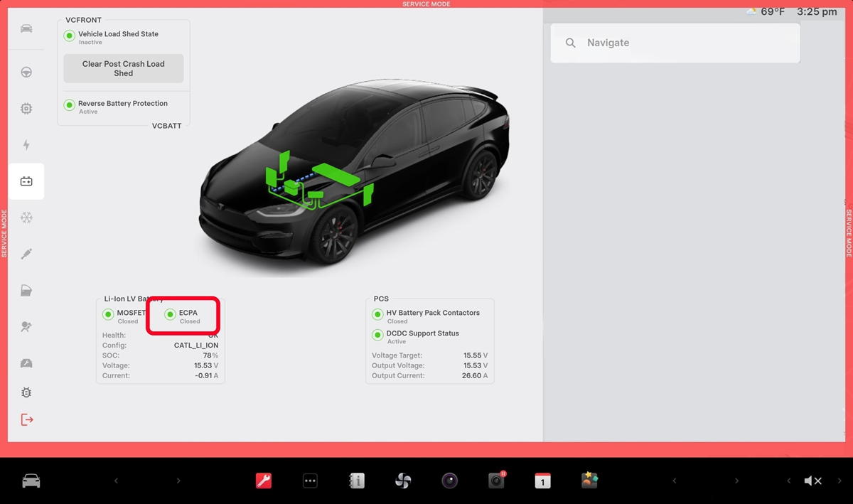The image size is (853, 504).
Task: Open the calendar app in dock
Action: click(542, 481)
